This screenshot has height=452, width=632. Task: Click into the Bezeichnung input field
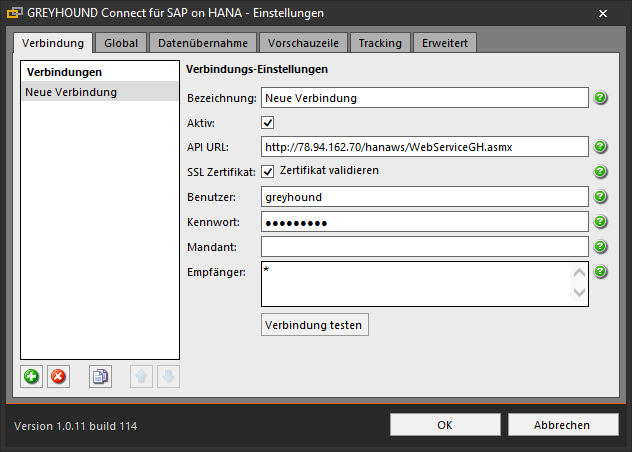point(424,98)
